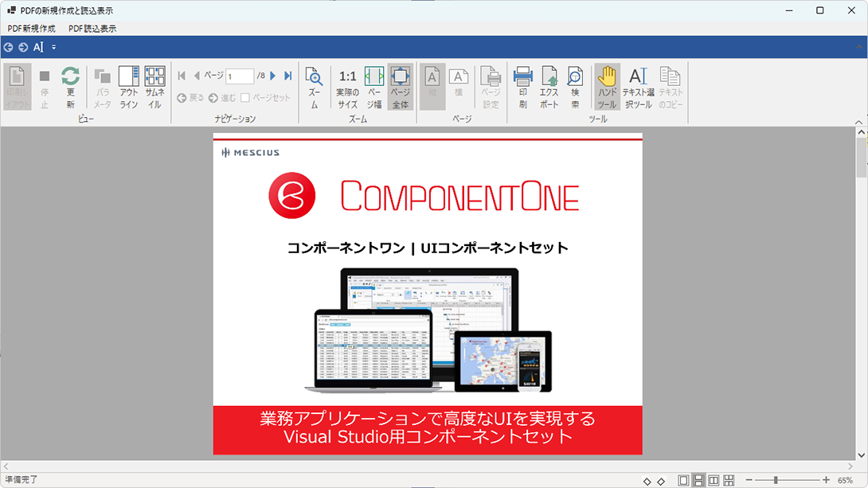Click the 停止 stop icon

tap(45, 87)
